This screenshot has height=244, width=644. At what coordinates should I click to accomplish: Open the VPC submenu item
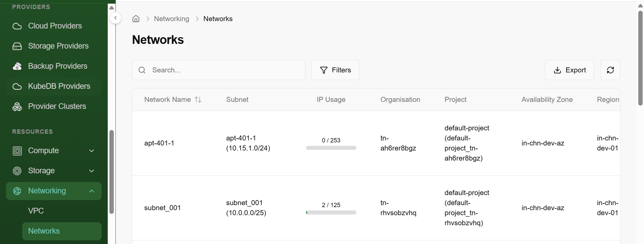tap(36, 211)
